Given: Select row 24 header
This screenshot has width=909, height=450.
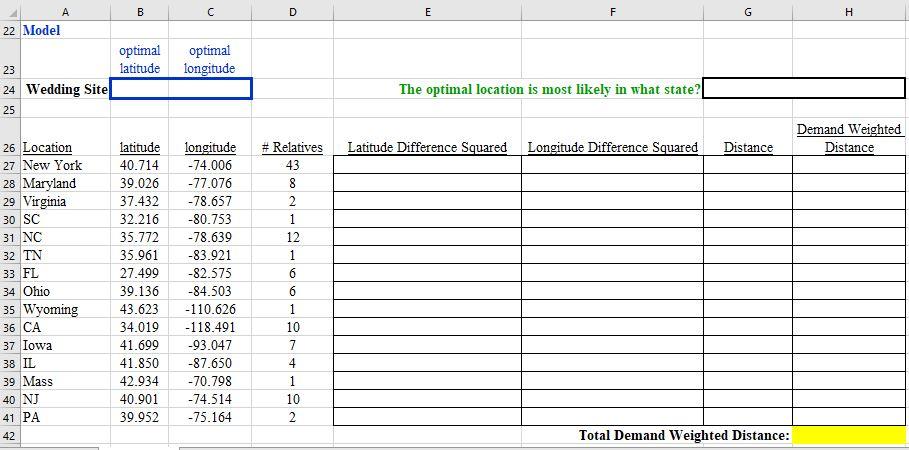Looking at the screenshot, I should tap(10, 90).
